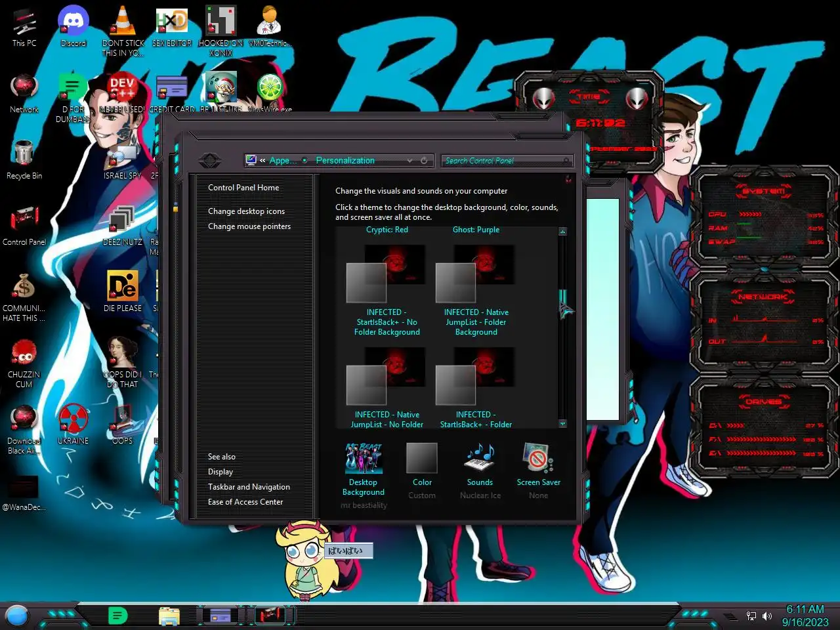Open Ease of Access Center
This screenshot has height=630, width=840.
coord(245,502)
